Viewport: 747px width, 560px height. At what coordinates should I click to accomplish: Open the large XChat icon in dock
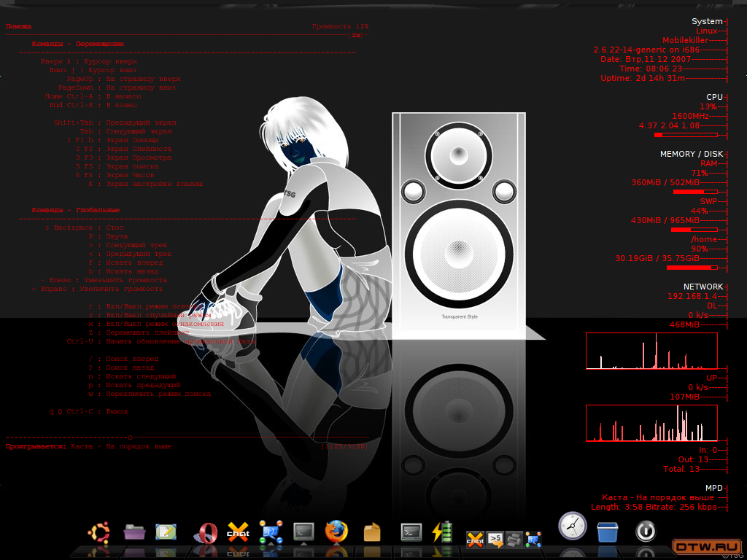pos(238,532)
